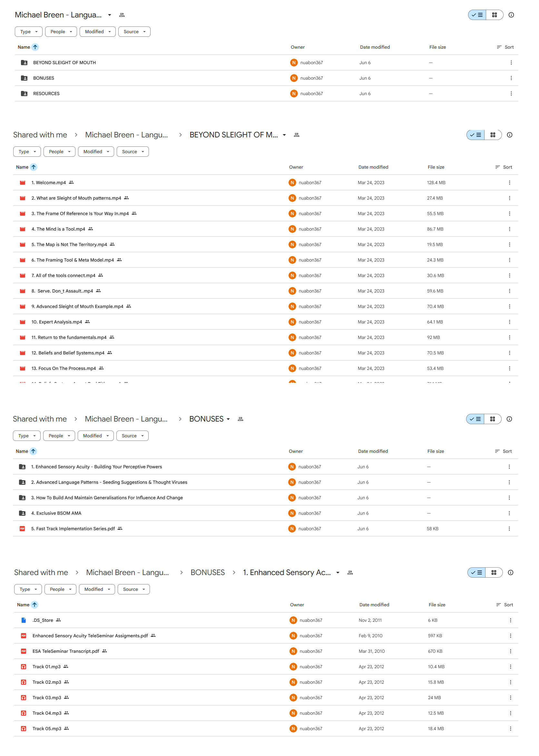Click Date modified column header in top panel
The image size is (539, 756).
click(375, 47)
